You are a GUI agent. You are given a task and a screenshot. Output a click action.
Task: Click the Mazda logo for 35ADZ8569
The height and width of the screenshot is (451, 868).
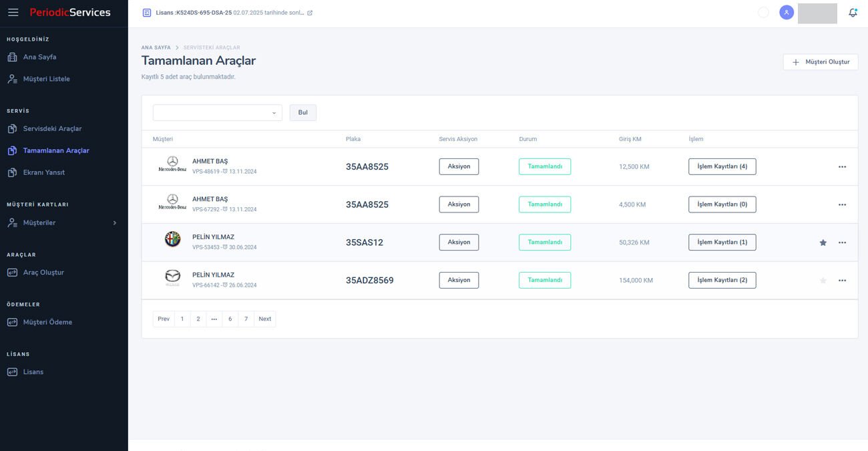[172, 277]
